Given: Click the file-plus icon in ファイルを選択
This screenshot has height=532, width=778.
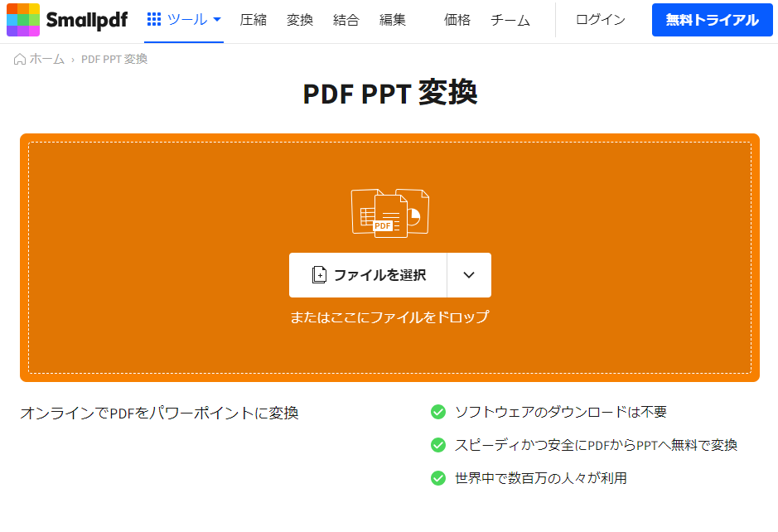Looking at the screenshot, I should (319, 275).
